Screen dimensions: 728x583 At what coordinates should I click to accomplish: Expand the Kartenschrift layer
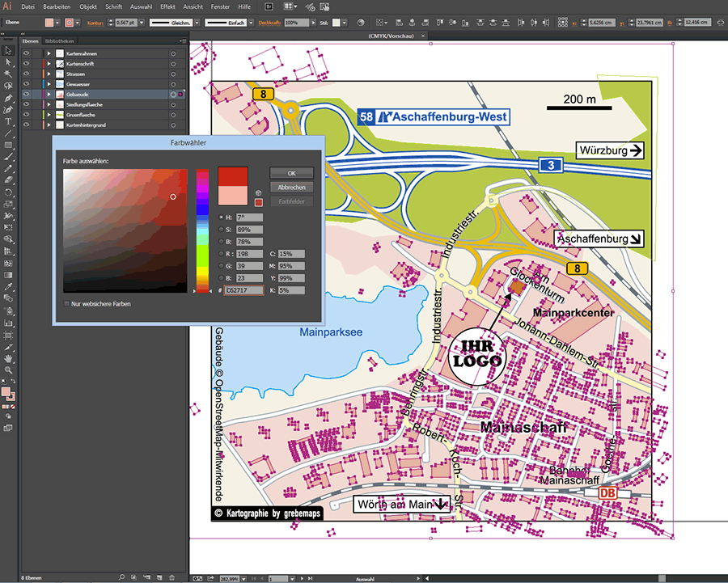coord(49,63)
